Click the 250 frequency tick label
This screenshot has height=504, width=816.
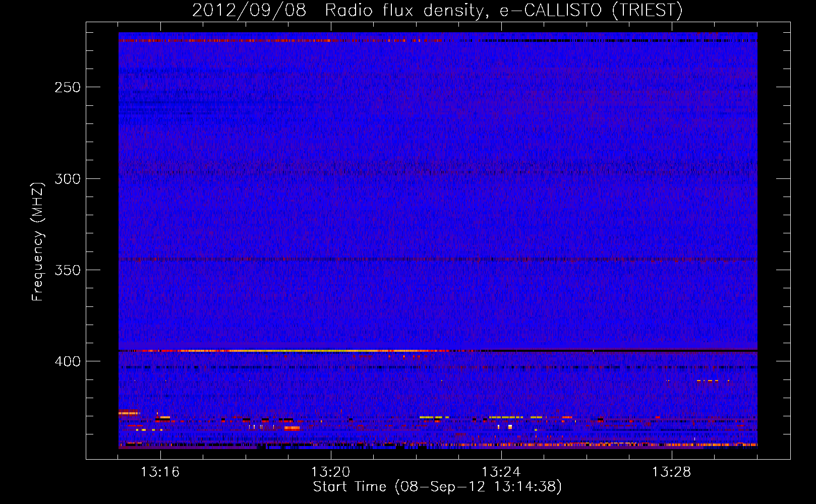tap(67, 87)
